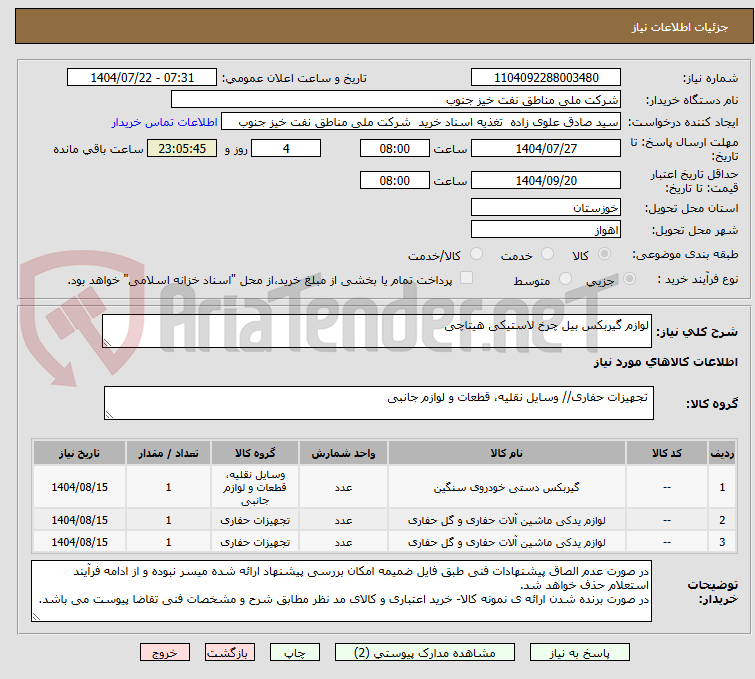The height and width of the screenshot is (679, 755).
Task: Click the resize grip of توضیحات خریدار box
Action: click(x=36, y=617)
